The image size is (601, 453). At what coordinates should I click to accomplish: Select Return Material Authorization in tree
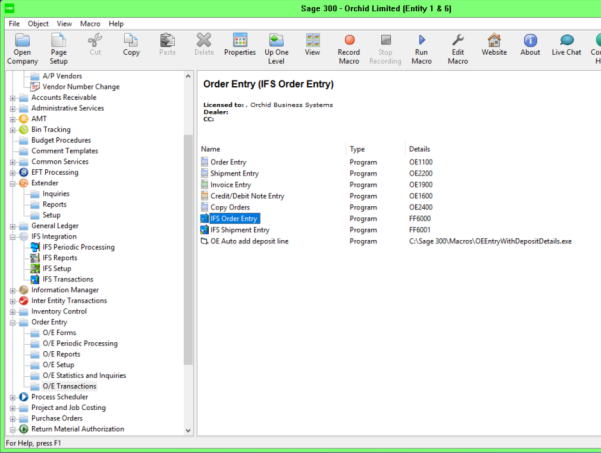pyautogui.click(x=78, y=429)
